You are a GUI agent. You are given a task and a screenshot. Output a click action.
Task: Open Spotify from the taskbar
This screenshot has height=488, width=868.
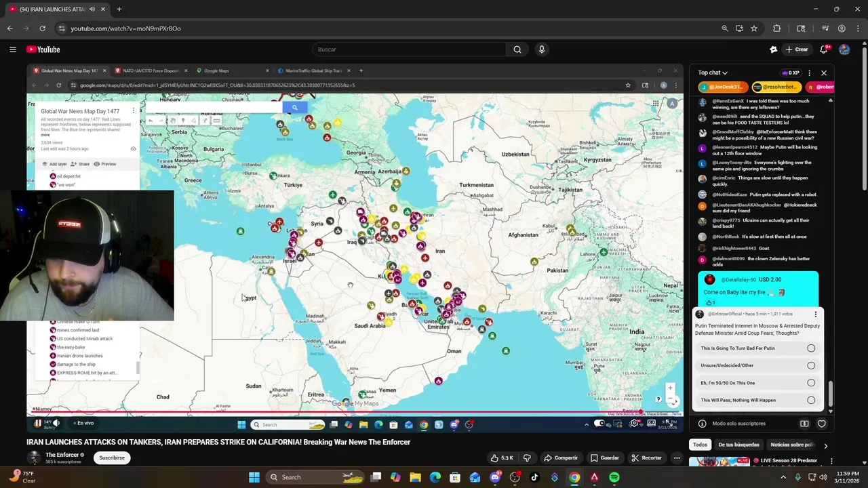(614, 477)
